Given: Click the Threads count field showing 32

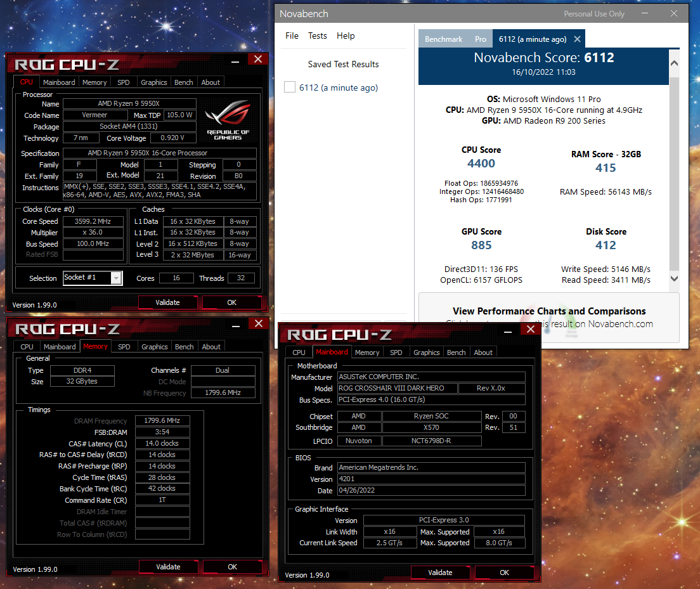Looking at the screenshot, I should pos(241,278).
